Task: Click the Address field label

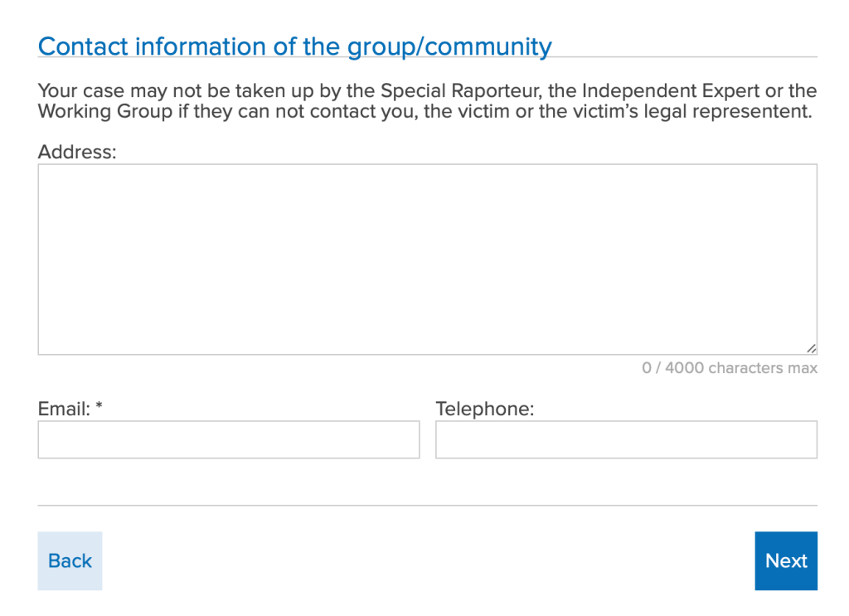Action: 77,152
